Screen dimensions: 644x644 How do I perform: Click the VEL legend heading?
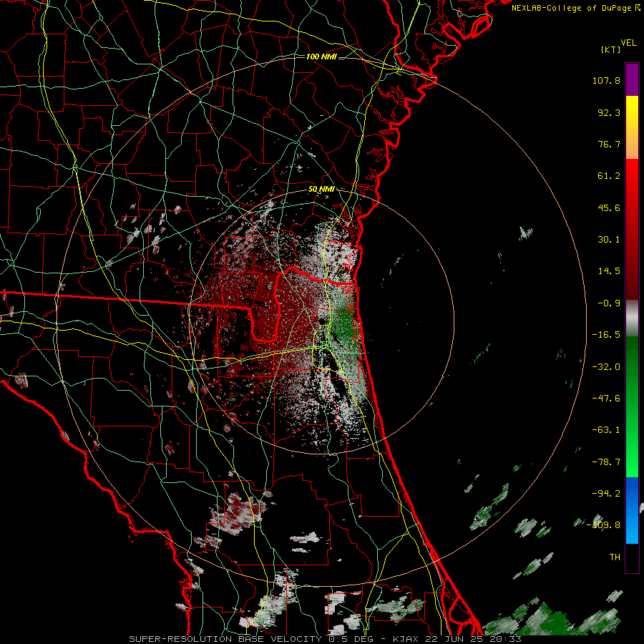[x=629, y=42]
